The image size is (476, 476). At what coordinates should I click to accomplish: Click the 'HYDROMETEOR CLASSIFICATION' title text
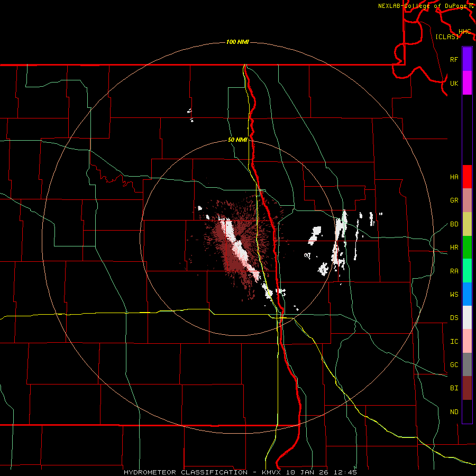pos(186,472)
